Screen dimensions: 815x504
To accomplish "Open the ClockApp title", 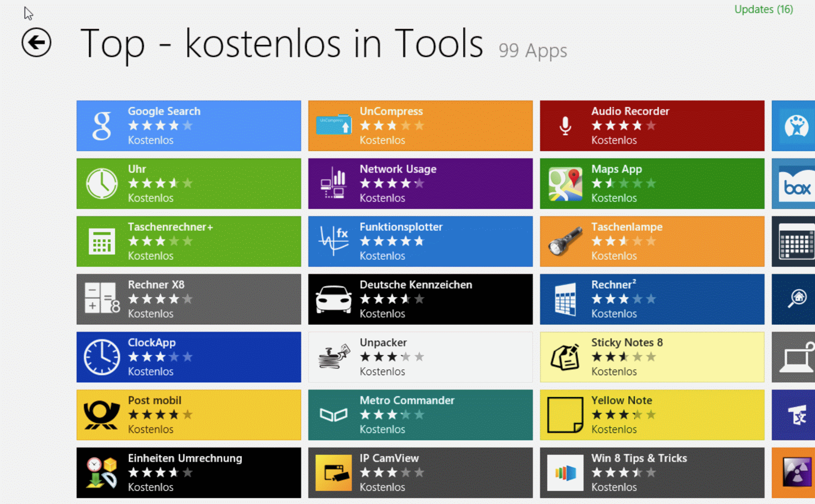I will [x=151, y=342].
